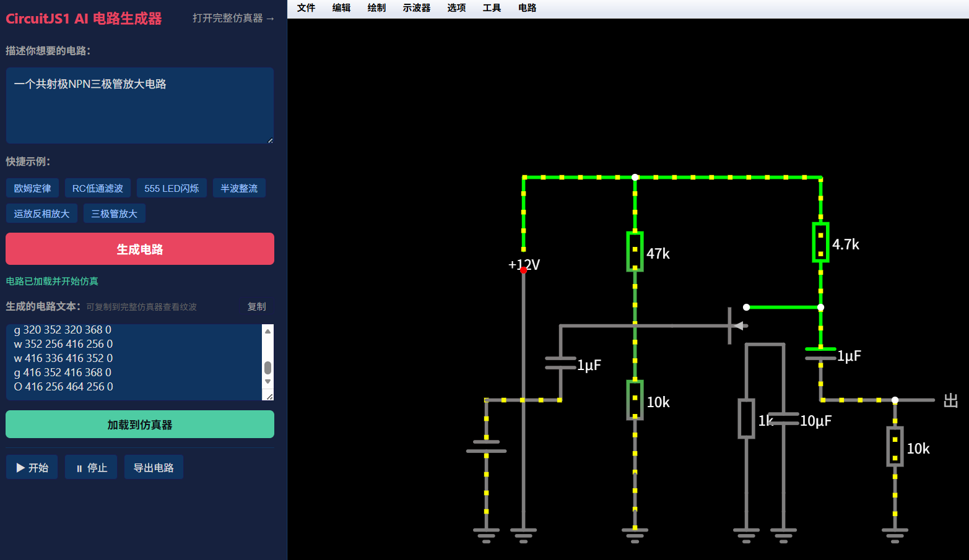The height and width of the screenshot is (560, 969).
Task: Choose the 半波整流 quick example
Action: 239,188
